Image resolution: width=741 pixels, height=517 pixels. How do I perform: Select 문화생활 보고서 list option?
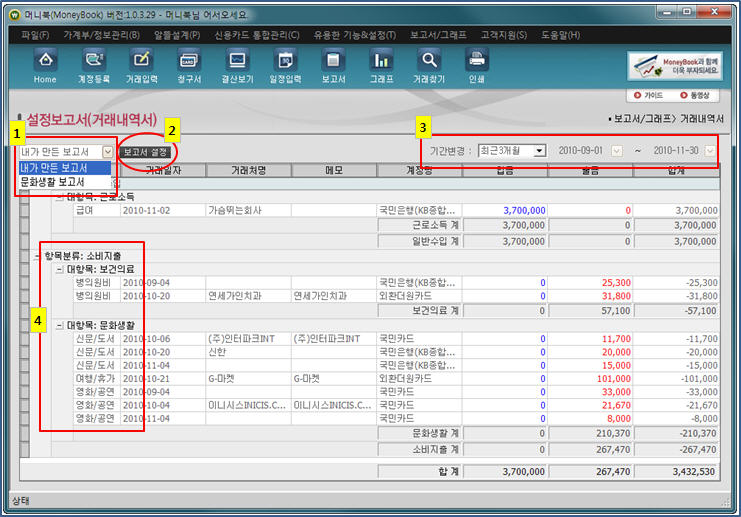pos(65,182)
